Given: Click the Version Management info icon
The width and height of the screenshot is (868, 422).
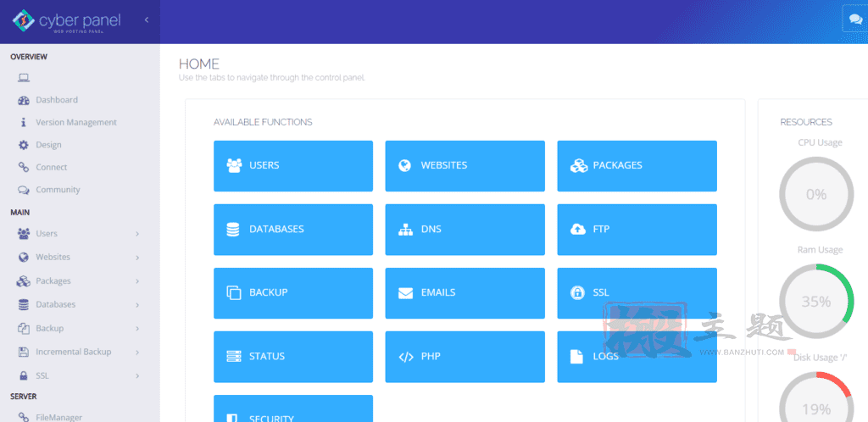Looking at the screenshot, I should tap(23, 123).
